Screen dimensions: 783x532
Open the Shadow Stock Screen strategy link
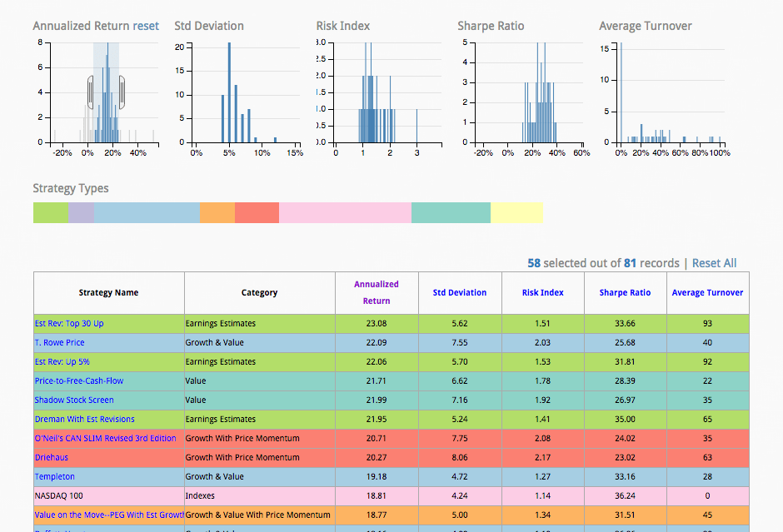point(74,400)
